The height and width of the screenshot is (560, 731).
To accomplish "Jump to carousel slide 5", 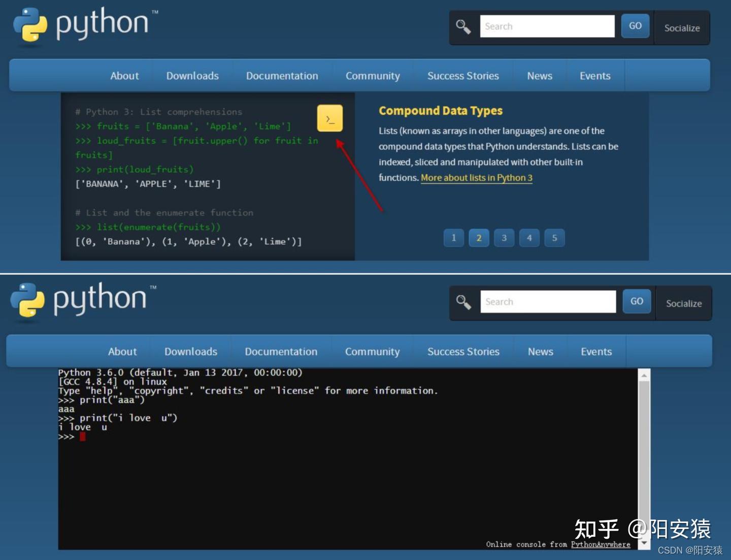I will (554, 238).
